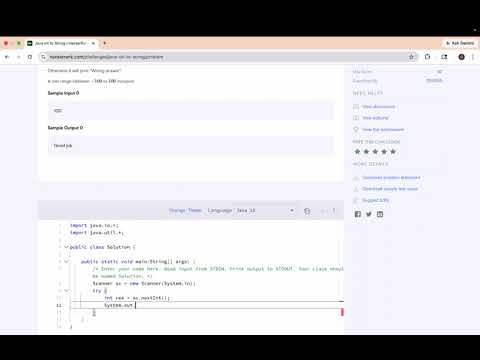Viewport: 480px width, 360px height.
Task: Open editor more options icon
Action: [334, 211]
